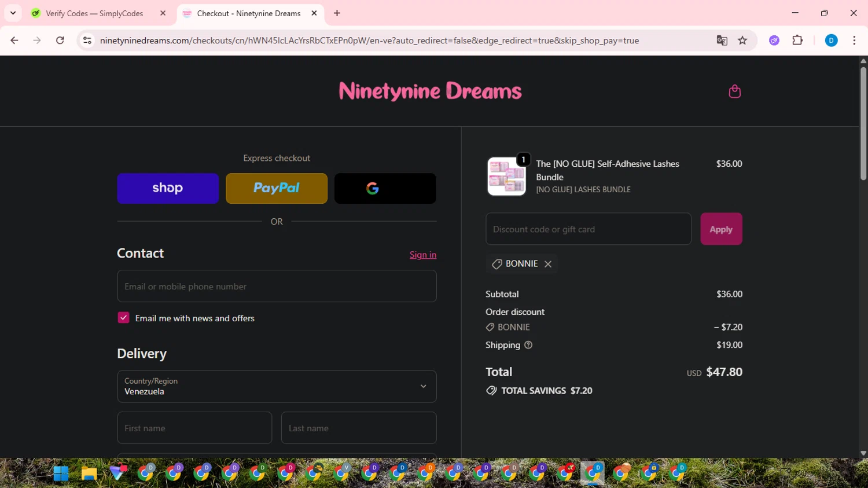This screenshot has height=488, width=868.
Task: Click the purple extension icon in toolbar
Action: tap(774, 41)
